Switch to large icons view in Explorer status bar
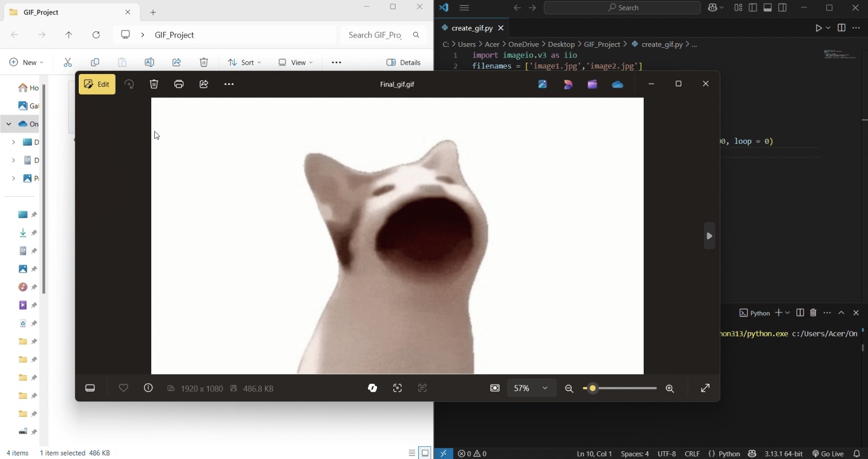This screenshot has height=459, width=868. pos(425,453)
